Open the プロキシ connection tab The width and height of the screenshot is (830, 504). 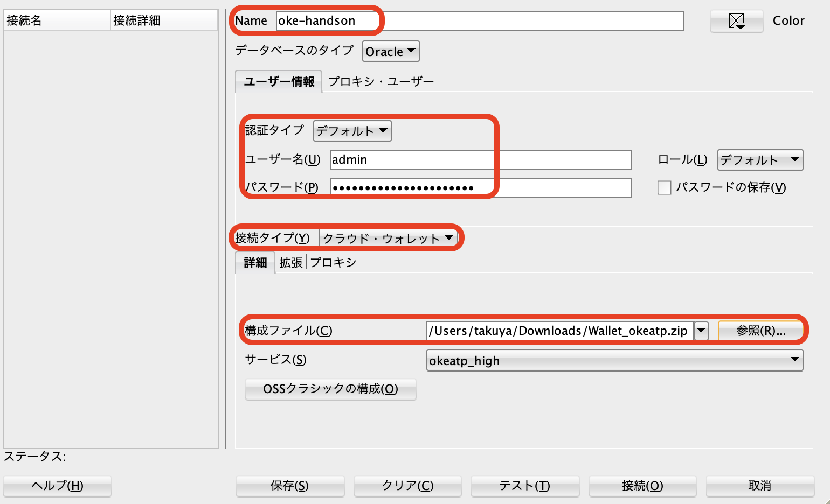tap(333, 263)
